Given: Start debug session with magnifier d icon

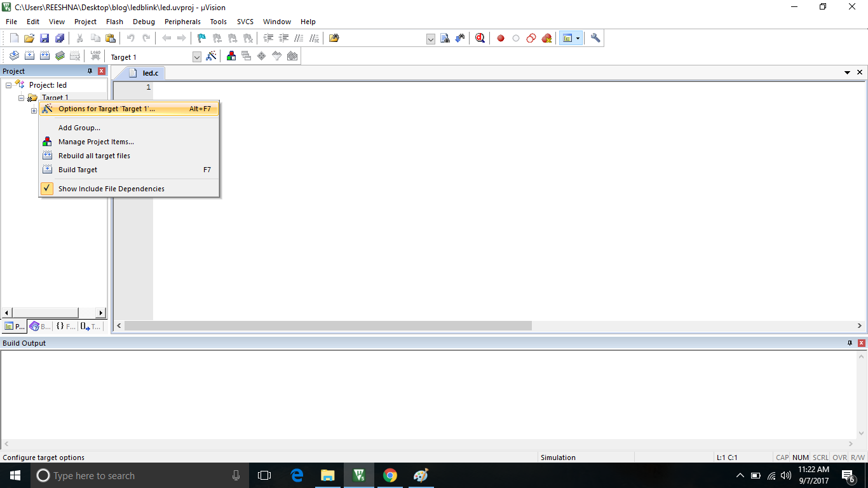Looking at the screenshot, I should coord(480,38).
